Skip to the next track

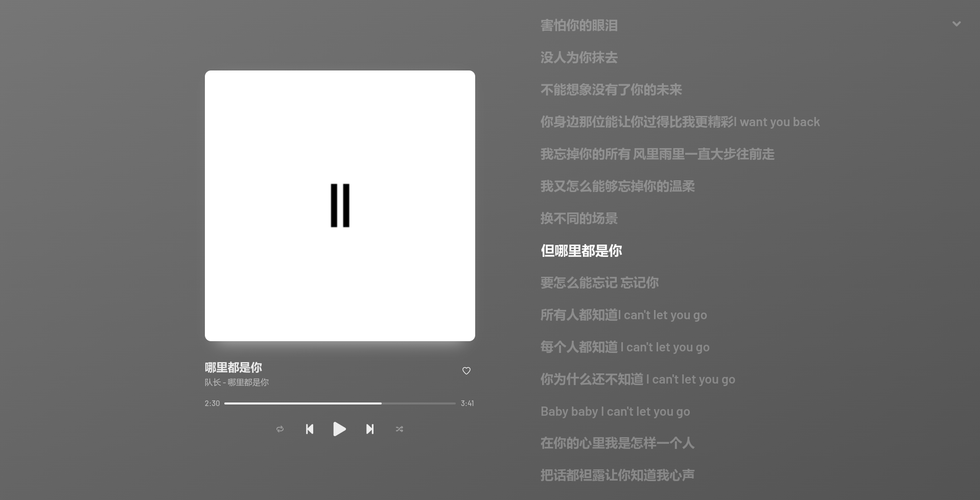tap(369, 429)
